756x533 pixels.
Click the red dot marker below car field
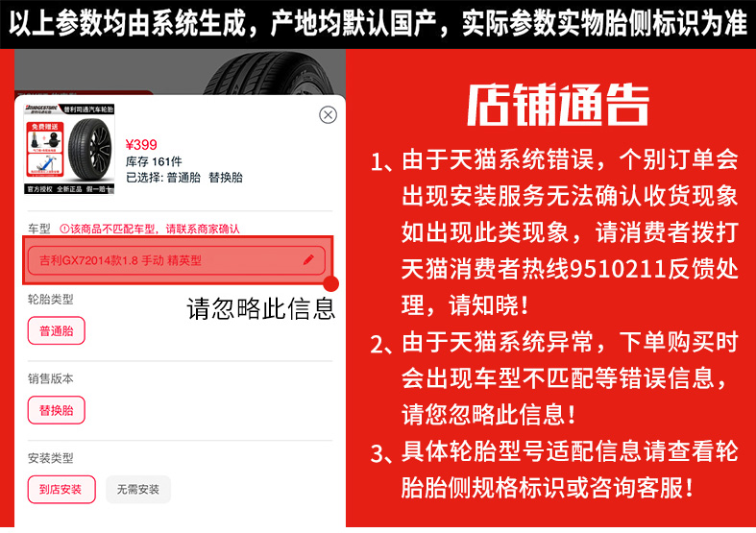pos(330,284)
